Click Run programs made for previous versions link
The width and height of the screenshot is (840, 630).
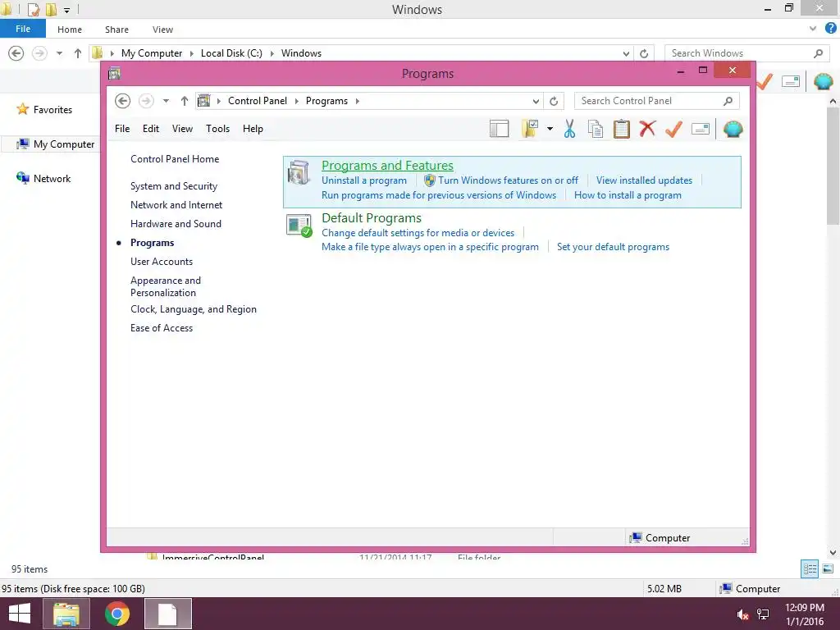(439, 195)
